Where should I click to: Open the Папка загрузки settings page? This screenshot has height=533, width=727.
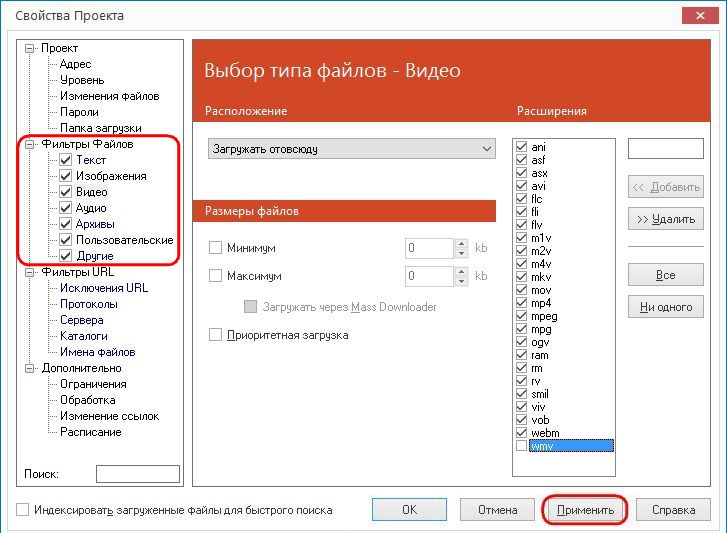point(101,128)
